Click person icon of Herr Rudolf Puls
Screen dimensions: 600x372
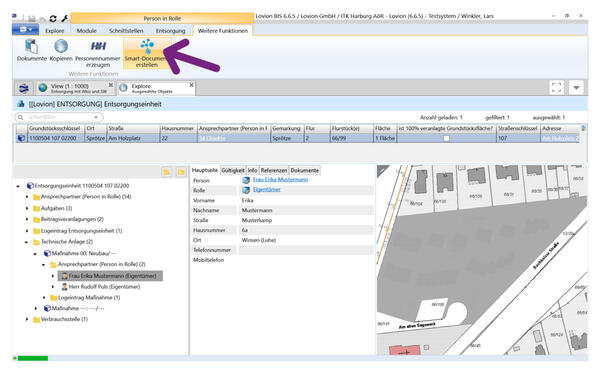click(64, 286)
